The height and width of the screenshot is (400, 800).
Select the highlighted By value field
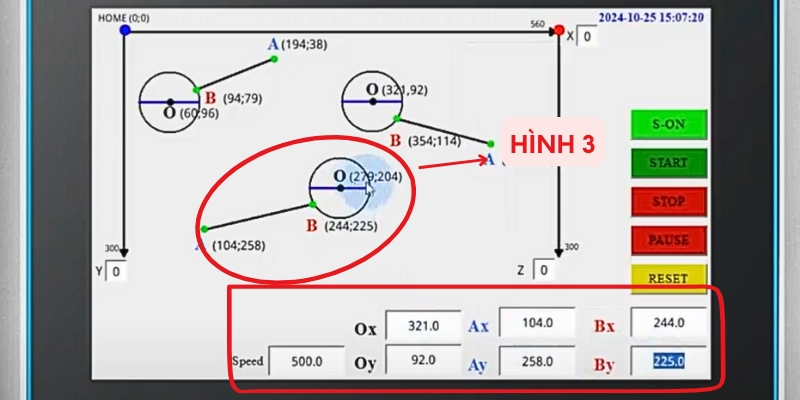point(668,361)
